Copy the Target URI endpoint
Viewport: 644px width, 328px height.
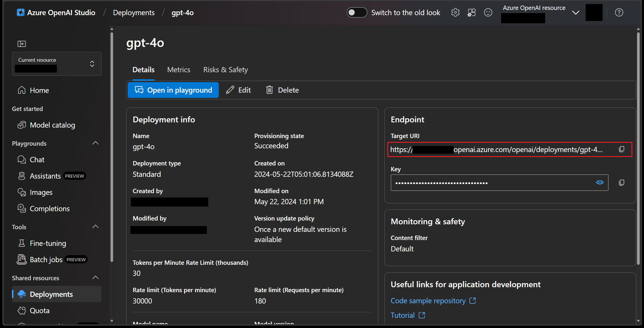622,149
